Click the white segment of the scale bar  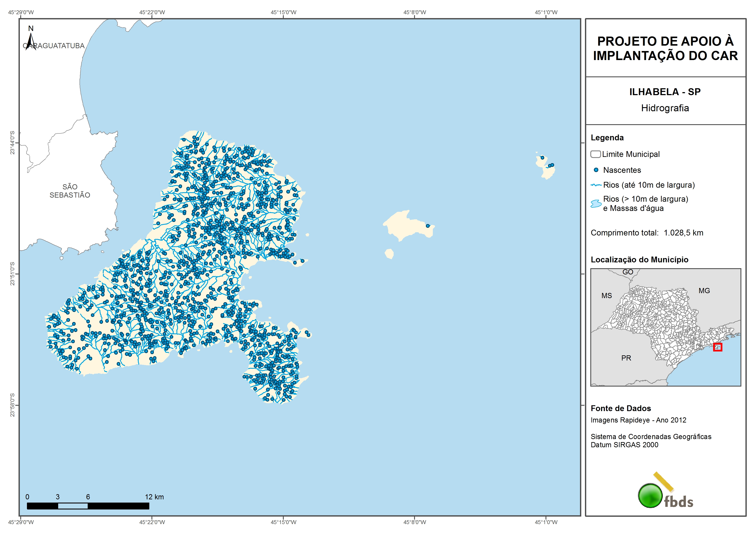(x=73, y=506)
